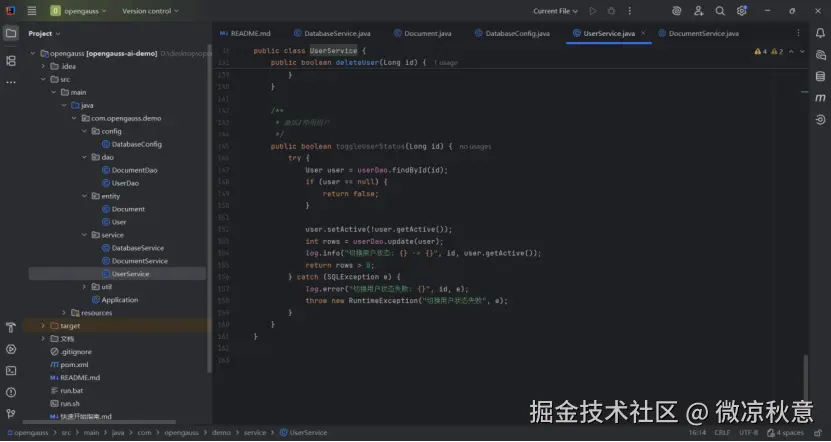
Task: Show more tool windows ellipsis
Action: point(11,82)
